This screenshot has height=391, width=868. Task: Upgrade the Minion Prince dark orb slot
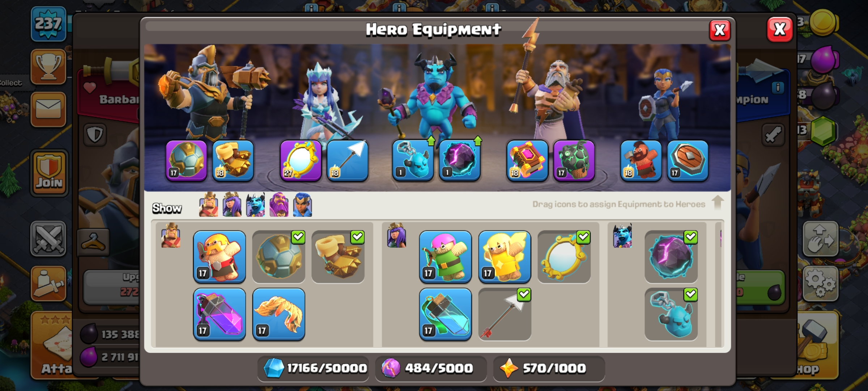coord(460,160)
